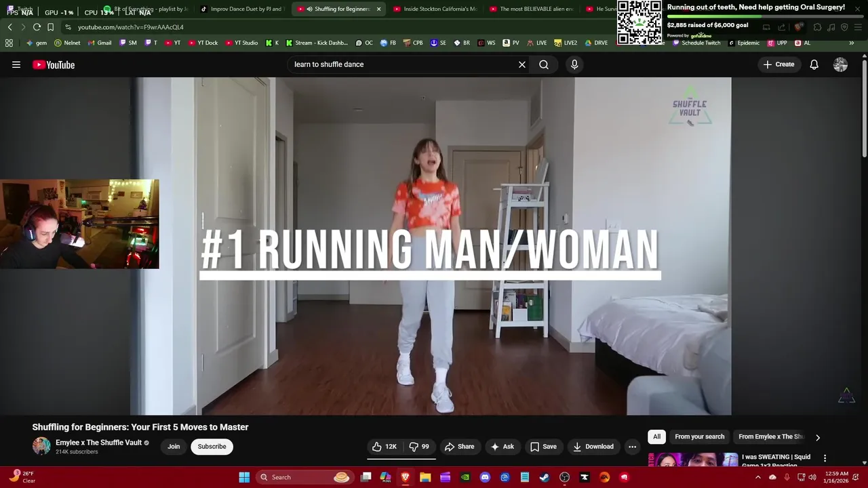
Task: Download the video
Action: pos(593,447)
